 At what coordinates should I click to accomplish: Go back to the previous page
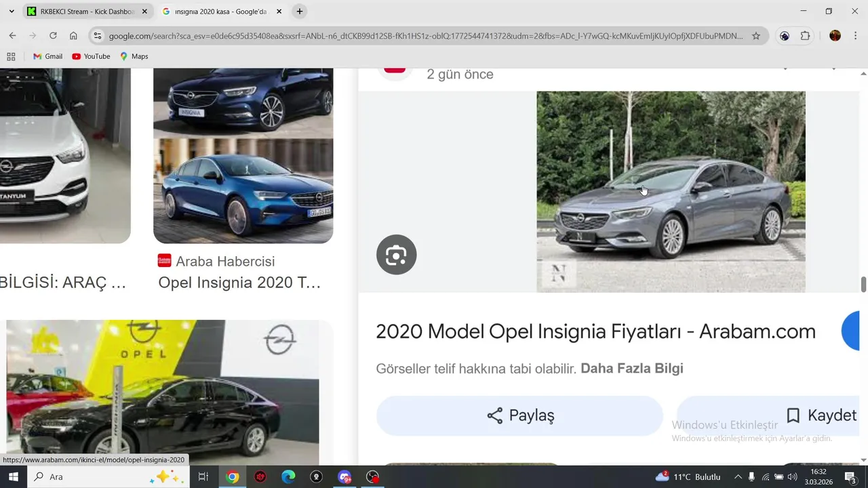(x=12, y=36)
